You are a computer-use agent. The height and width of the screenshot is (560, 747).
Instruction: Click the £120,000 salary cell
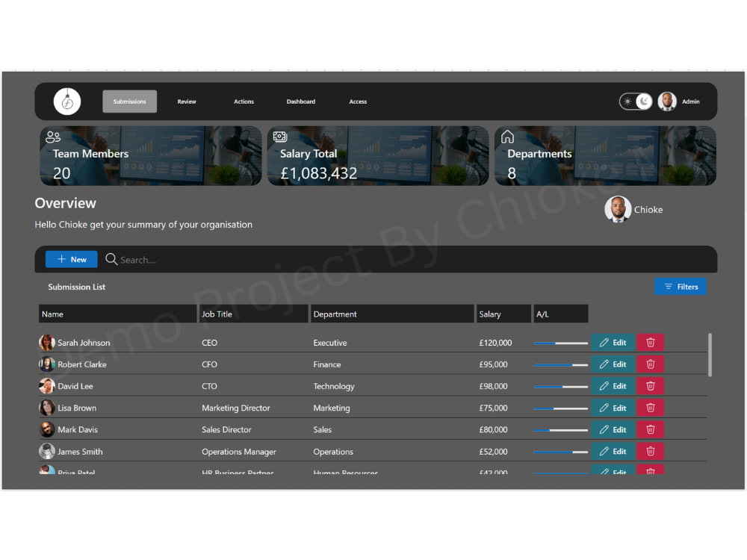[495, 343]
